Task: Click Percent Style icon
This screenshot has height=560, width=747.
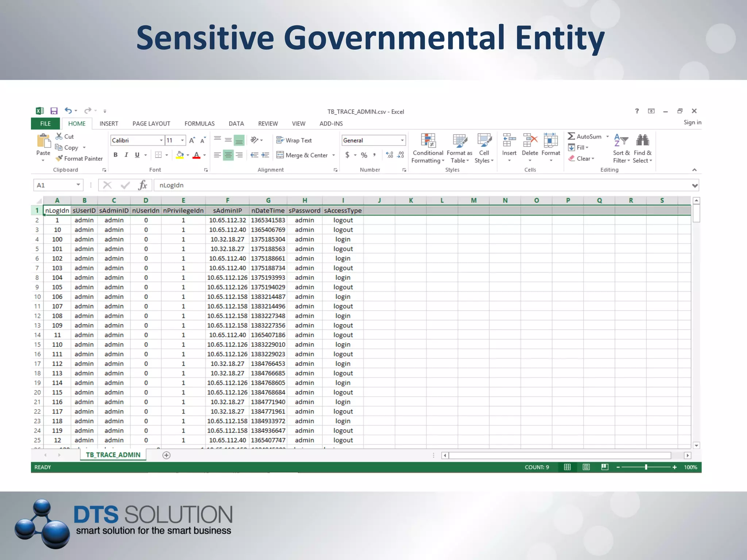Action: [364, 155]
